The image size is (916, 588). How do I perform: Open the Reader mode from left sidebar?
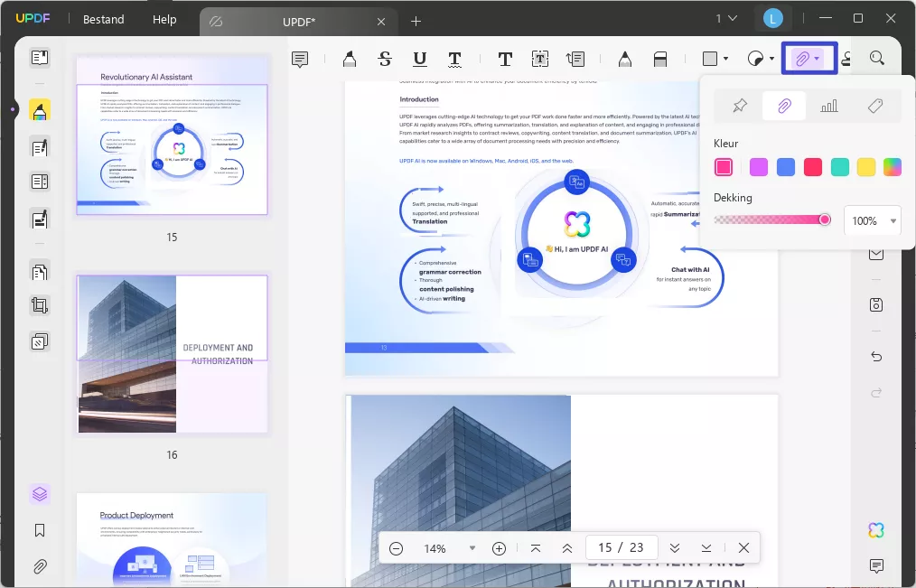click(x=40, y=58)
